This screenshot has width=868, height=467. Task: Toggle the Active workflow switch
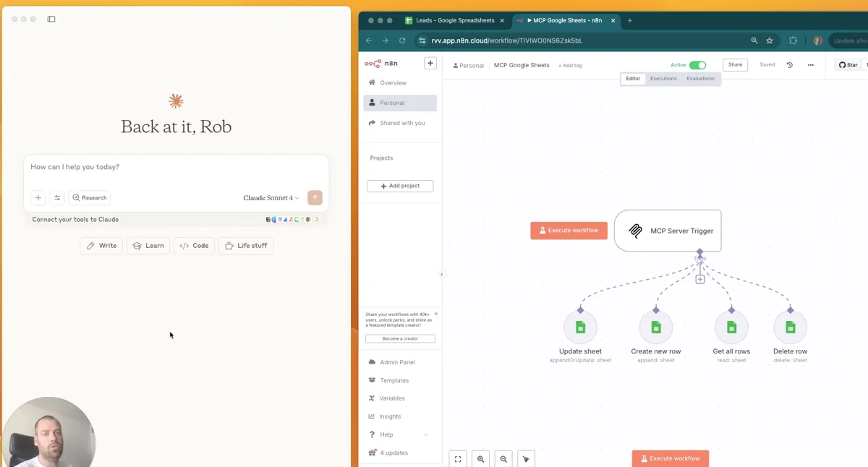point(697,65)
